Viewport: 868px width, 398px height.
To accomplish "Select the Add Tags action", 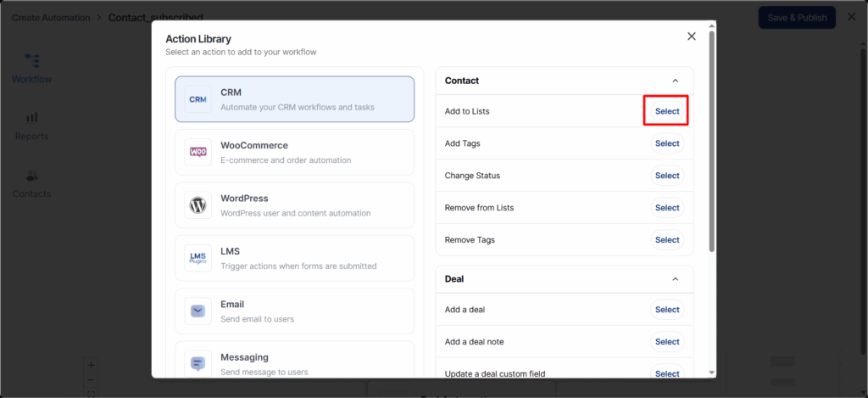I will click(x=666, y=143).
